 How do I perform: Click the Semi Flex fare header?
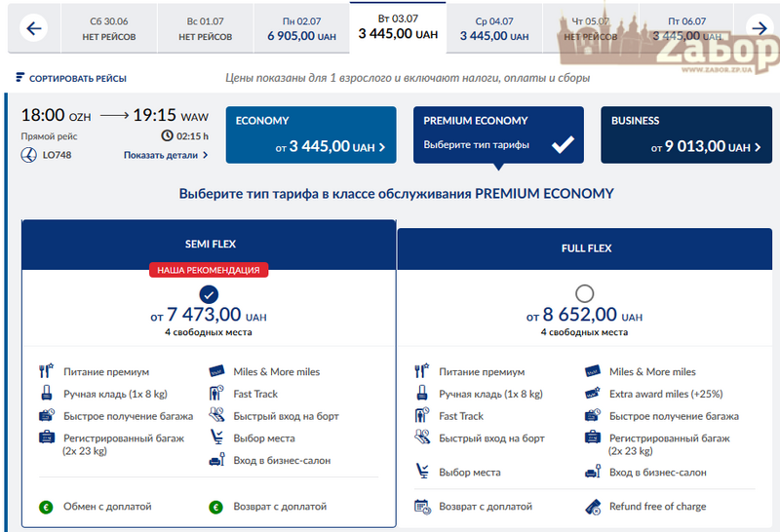click(210, 245)
